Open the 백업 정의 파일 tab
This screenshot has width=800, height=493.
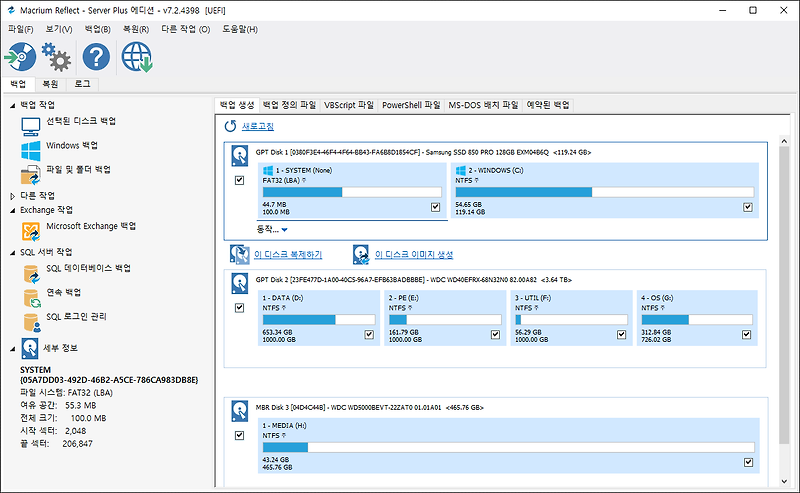[289, 105]
